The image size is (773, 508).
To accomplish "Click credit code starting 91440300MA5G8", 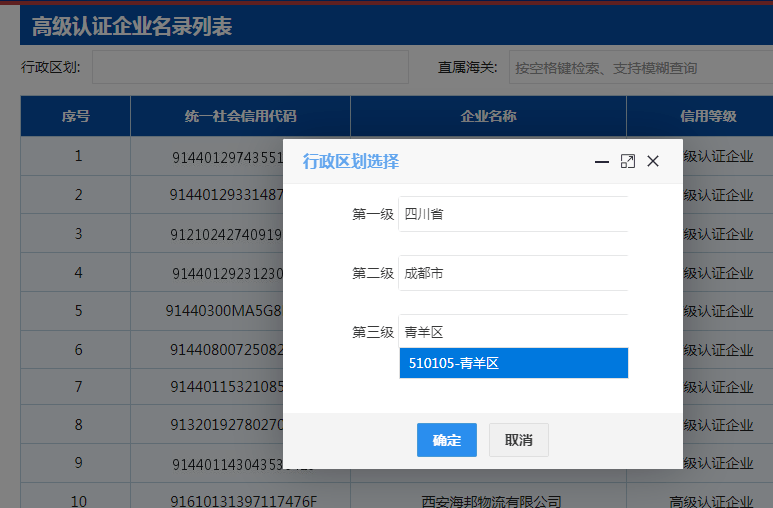I will click(224, 311).
